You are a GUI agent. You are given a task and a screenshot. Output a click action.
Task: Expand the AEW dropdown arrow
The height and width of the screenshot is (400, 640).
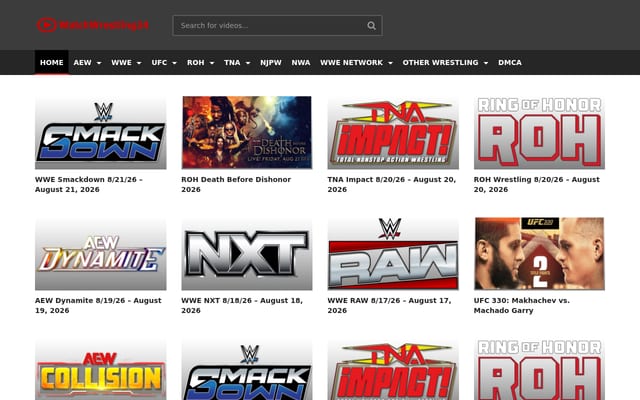pos(99,63)
